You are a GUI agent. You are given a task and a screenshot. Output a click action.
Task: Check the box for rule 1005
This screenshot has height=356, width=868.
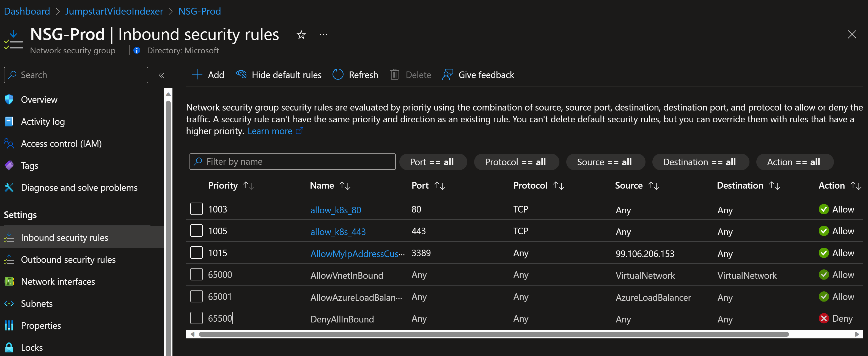coord(196,231)
